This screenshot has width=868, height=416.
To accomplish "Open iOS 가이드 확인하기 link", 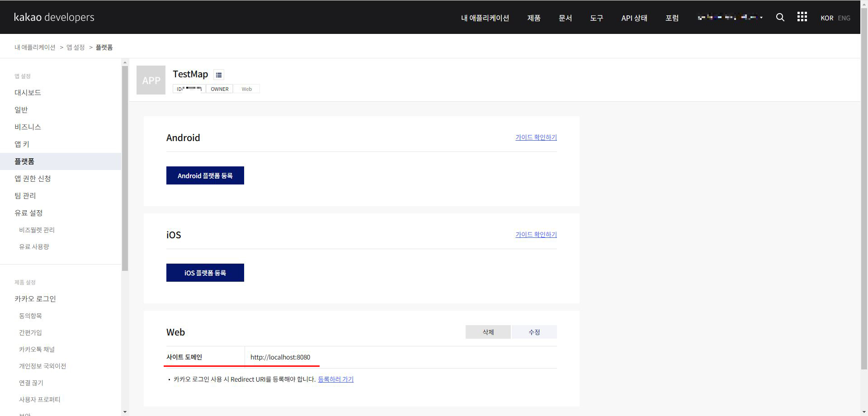I will pos(536,234).
